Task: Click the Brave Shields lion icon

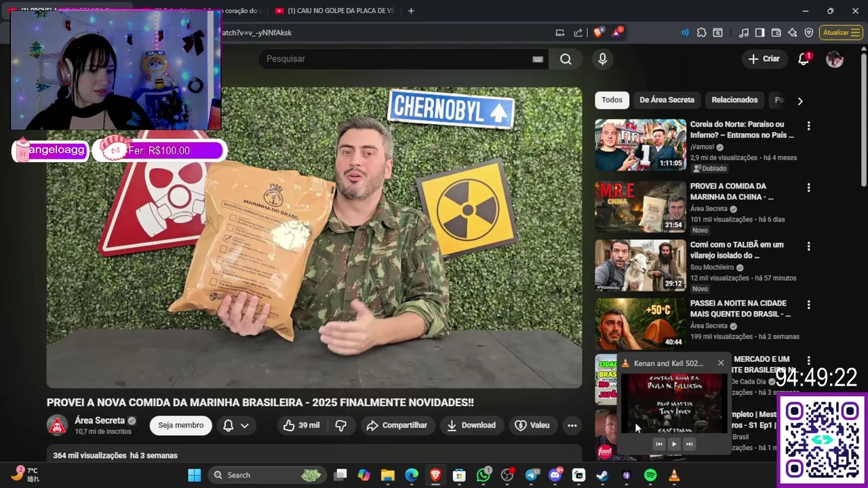Action: pos(598,33)
